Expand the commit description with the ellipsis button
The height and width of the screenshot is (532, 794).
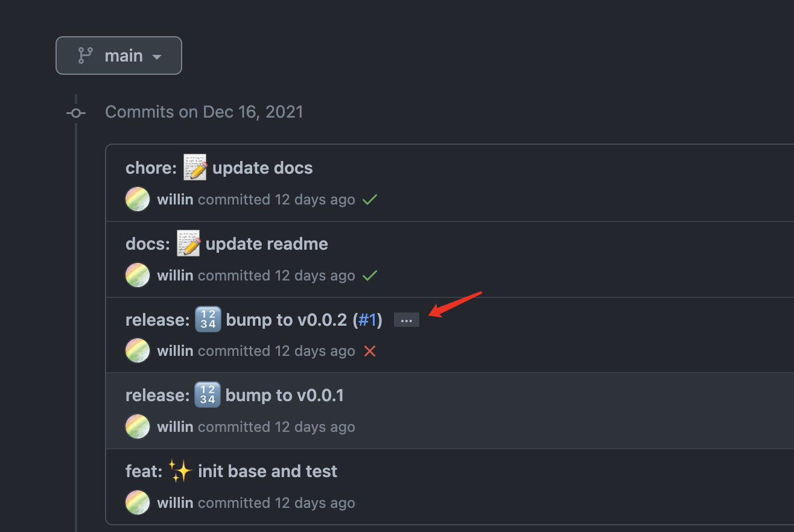(x=406, y=320)
